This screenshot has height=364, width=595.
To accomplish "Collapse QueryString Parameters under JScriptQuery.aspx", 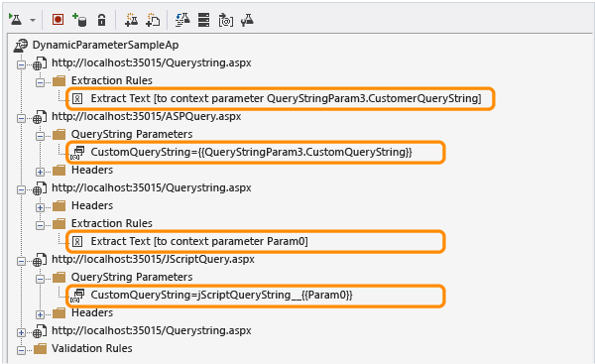I will [40, 279].
